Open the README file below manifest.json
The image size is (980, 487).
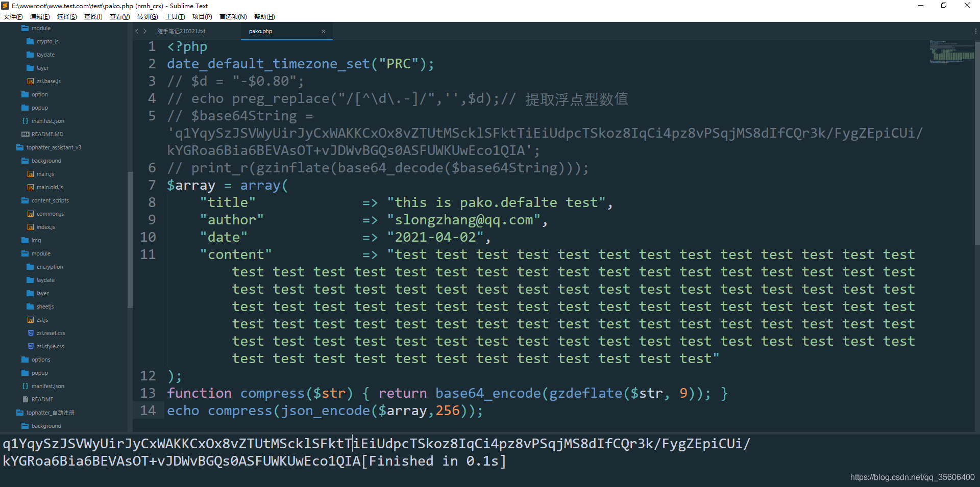click(x=42, y=399)
